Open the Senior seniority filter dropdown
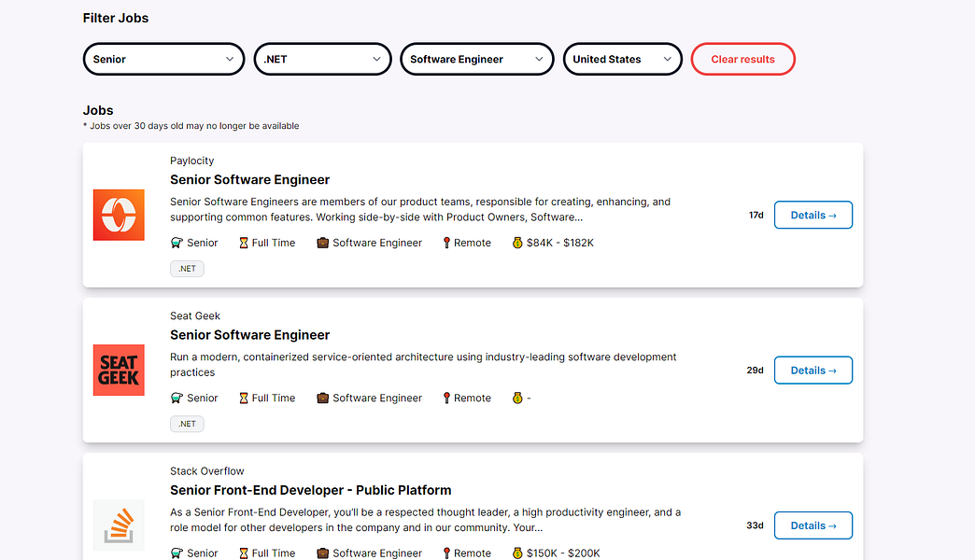 click(x=163, y=59)
